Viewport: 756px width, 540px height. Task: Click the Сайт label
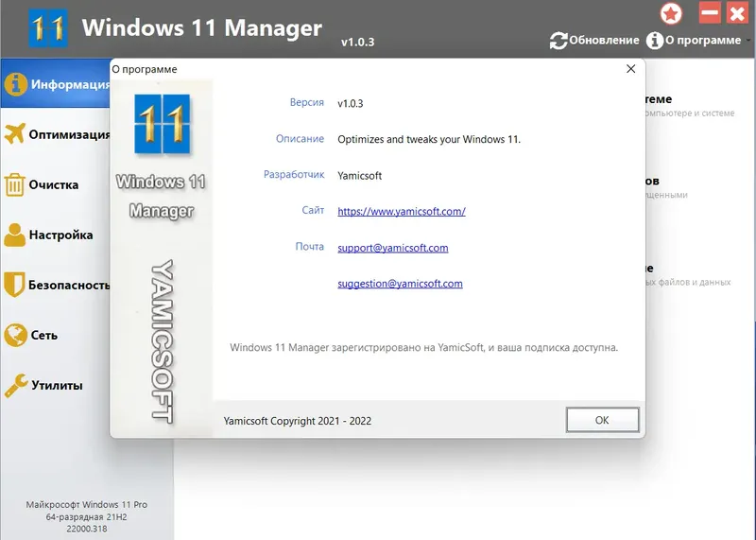pos(313,210)
